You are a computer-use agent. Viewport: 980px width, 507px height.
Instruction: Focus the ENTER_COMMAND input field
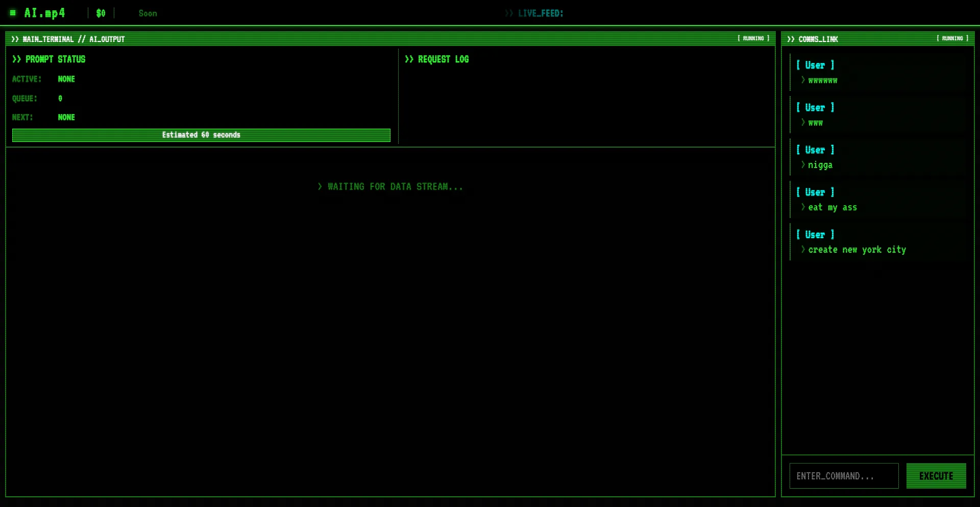[844, 476]
